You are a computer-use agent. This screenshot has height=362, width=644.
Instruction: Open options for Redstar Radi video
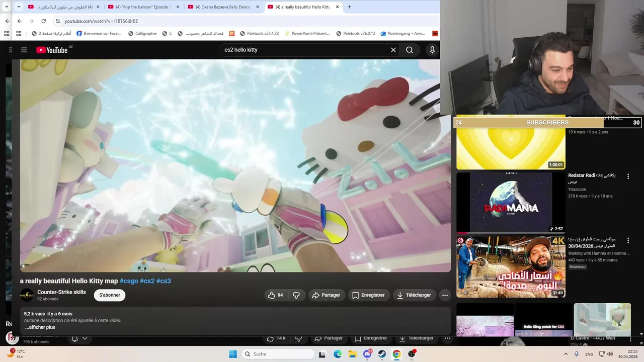coord(628,176)
